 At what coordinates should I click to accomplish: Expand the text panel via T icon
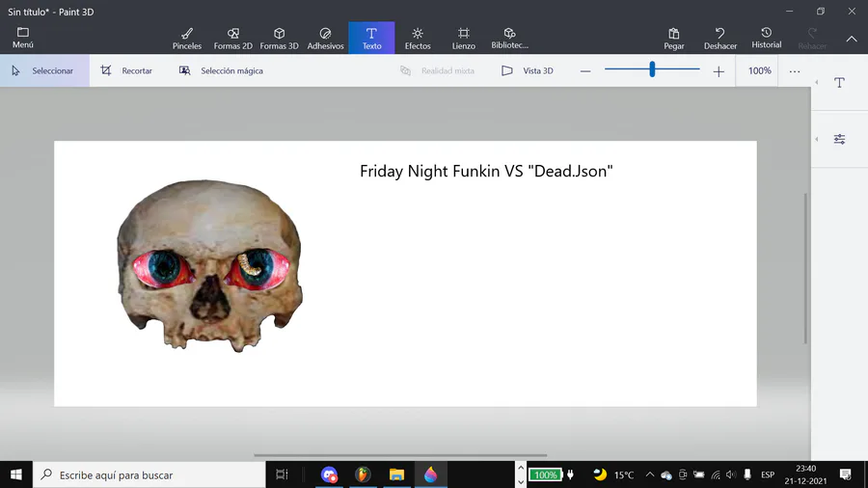[x=839, y=82]
